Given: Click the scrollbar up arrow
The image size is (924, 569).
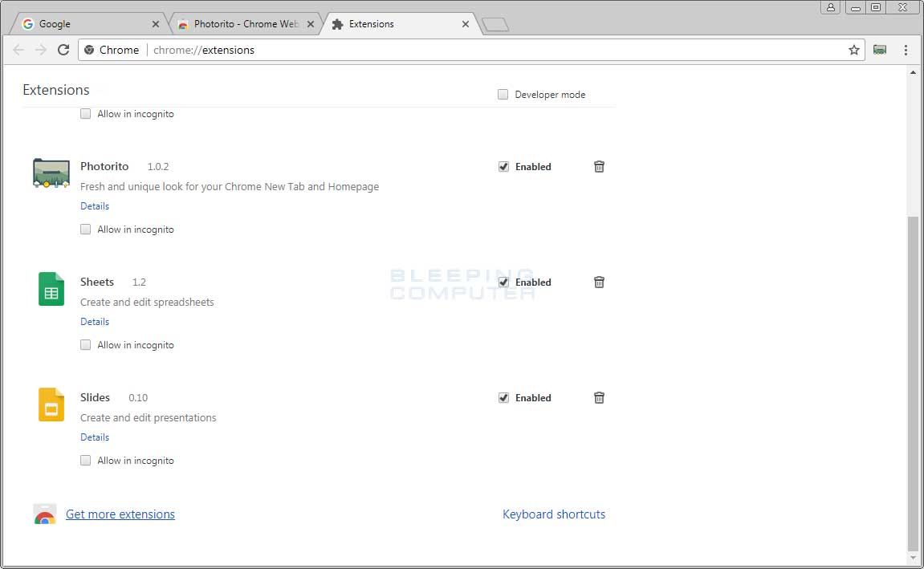Looking at the screenshot, I should pos(913,72).
